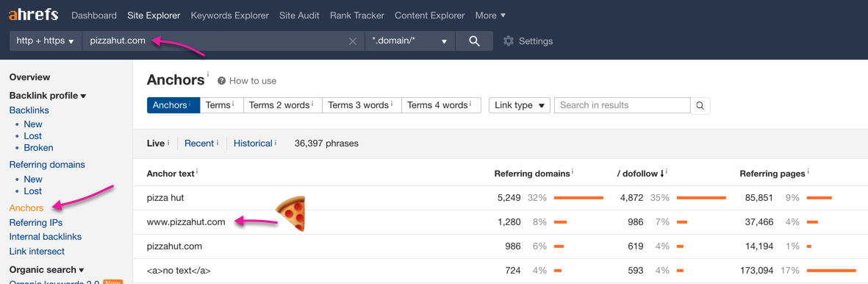Viewport: 868px width, 284px height.
Task: Click the info icon next to the Anchors heading
Action: tap(208, 74)
